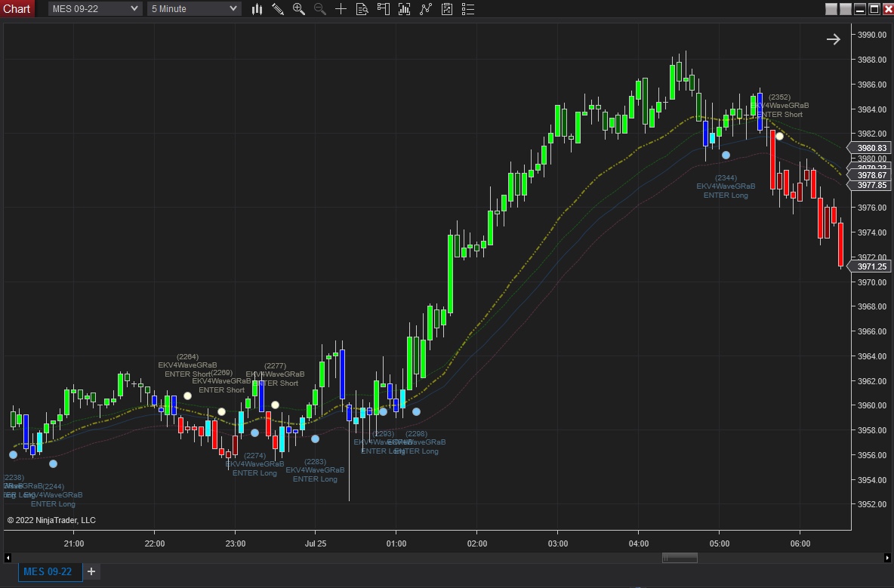Click the (2283) ENTER Long label
The height and width of the screenshot is (588, 894).
tap(316, 470)
